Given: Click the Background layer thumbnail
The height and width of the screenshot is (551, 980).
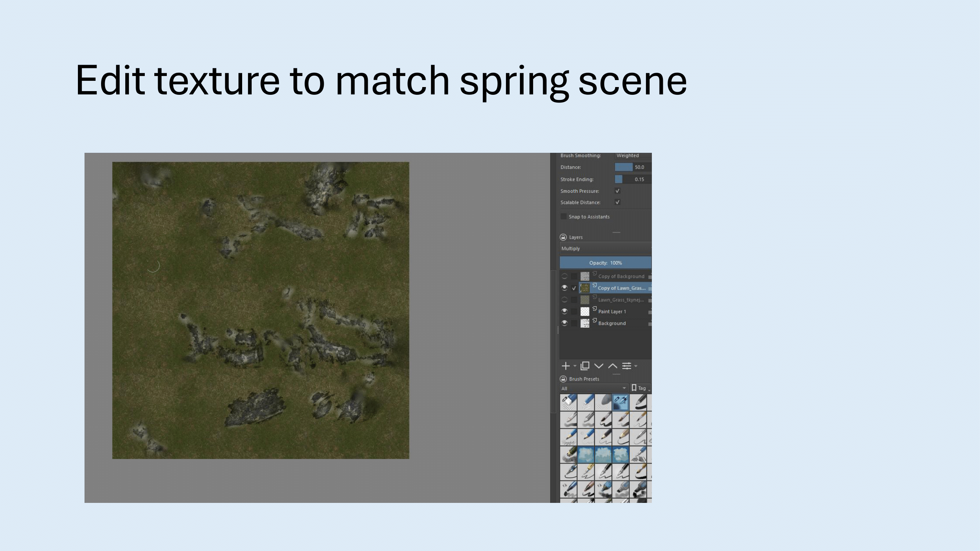Looking at the screenshot, I should tap(585, 324).
